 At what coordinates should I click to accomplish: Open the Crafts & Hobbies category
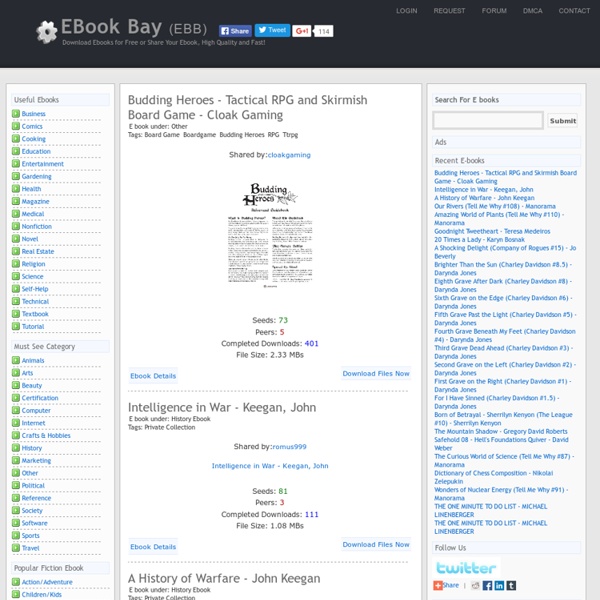pyautogui.click(x=46, y=435)
